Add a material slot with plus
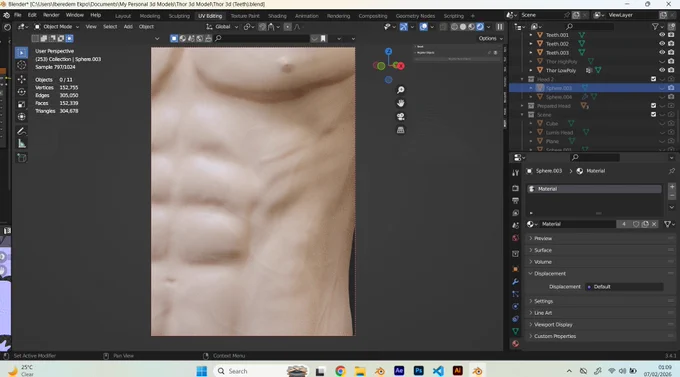The height and width of the screenshot is (377, 680). point(672,187)
